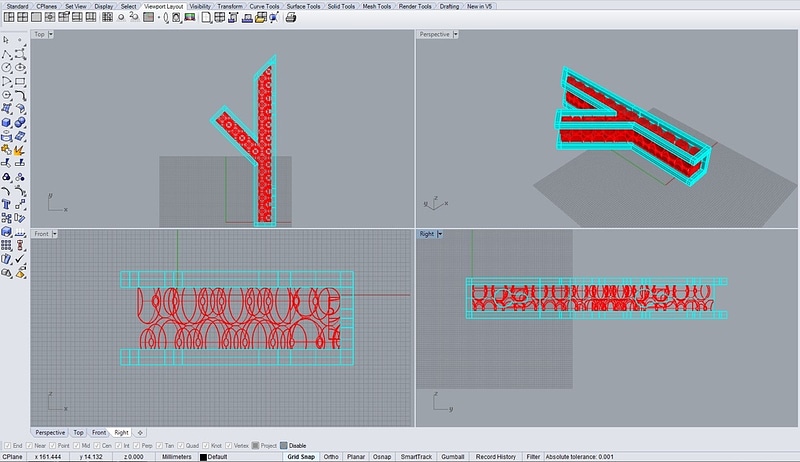Toggle the Near osnap checkbox

(x=30, y=446)
